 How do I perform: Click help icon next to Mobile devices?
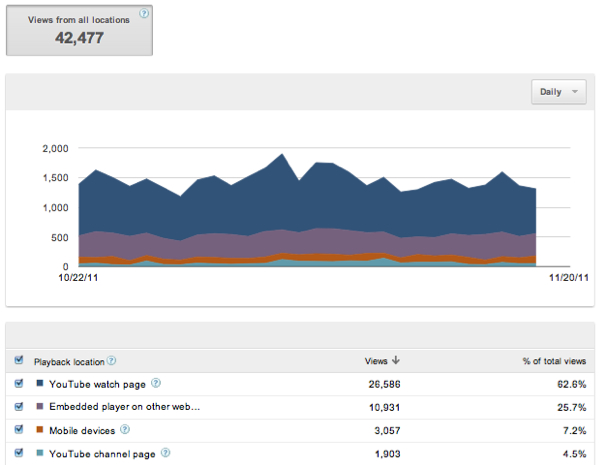pos(125,430)
